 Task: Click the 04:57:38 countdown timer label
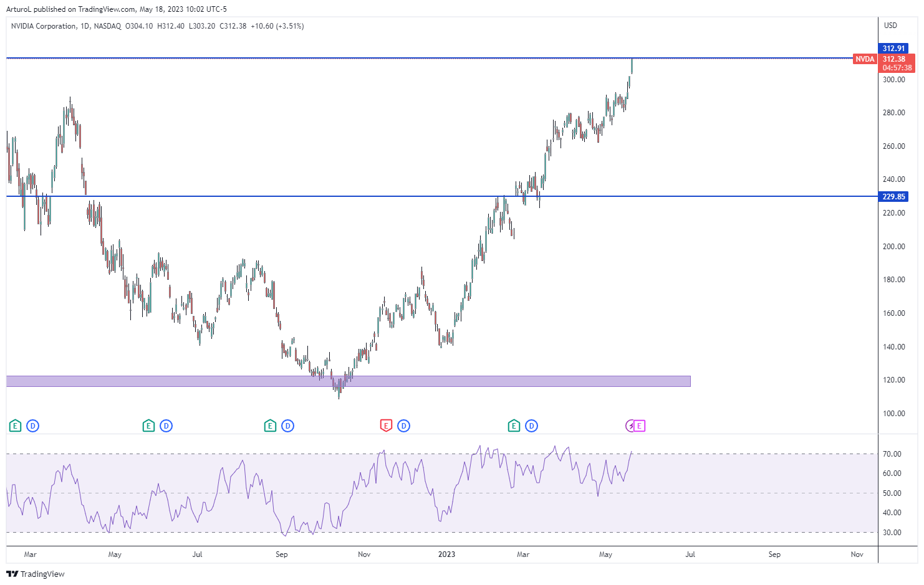click(897, 68)
